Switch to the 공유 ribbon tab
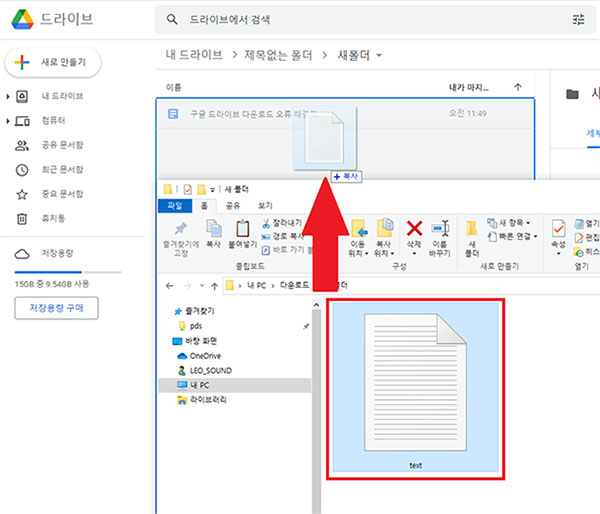The width and height of the screenshot is (600, 514). point(232,206)
